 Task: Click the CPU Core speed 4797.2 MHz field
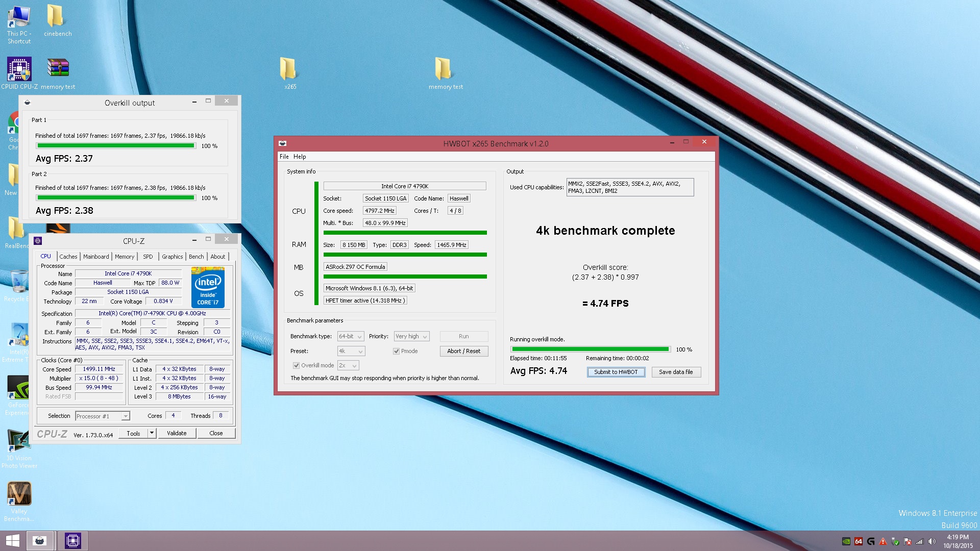click(379, 211)
